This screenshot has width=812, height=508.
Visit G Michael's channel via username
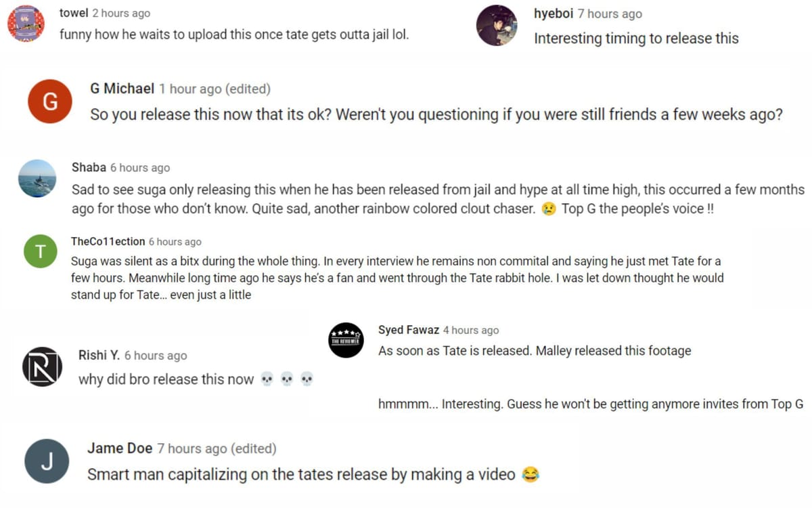tap(122, 89)
